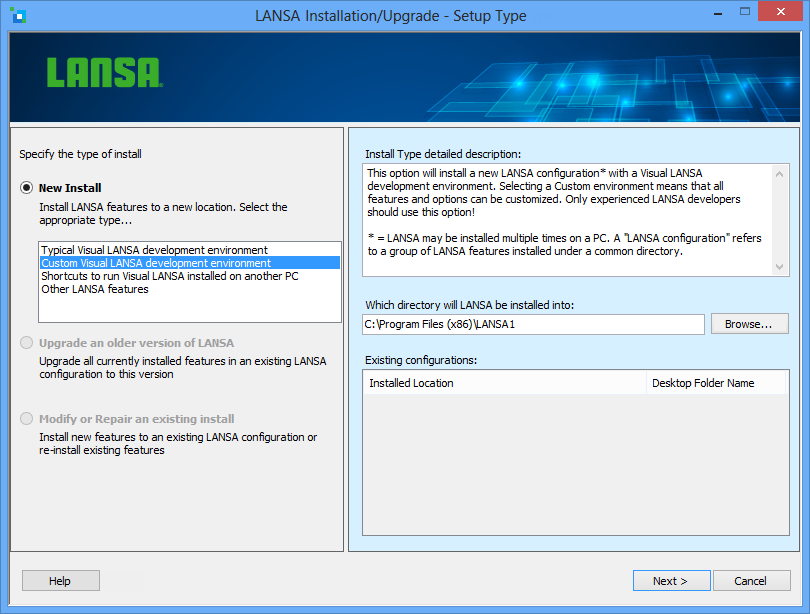
Task: Open the Browse... directory dialog
Action: pos(750,324)
